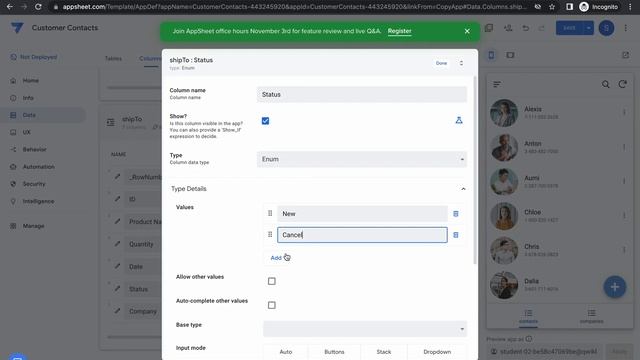This screenshot has width=640, height=360.
Task: Enable Auto-complete other values checkbox
Action: (271, 305)
